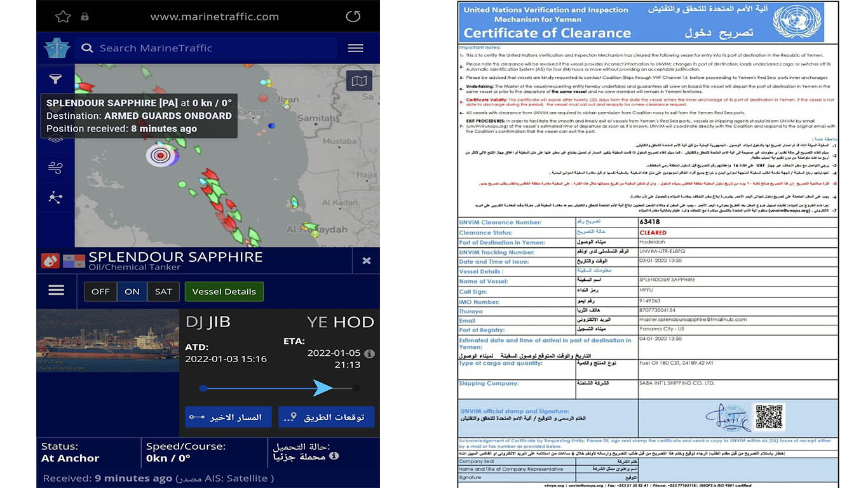Click the past track button المسار الاخير

(x=228, y=417)
